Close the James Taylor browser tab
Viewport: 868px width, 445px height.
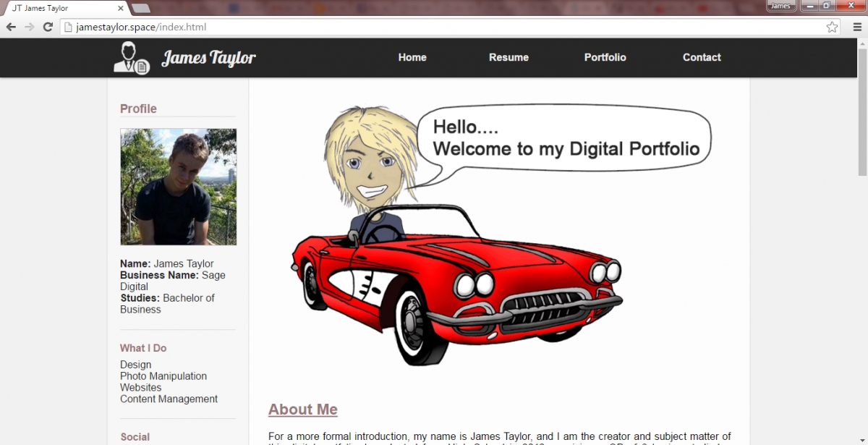click(x=121, y=9)
